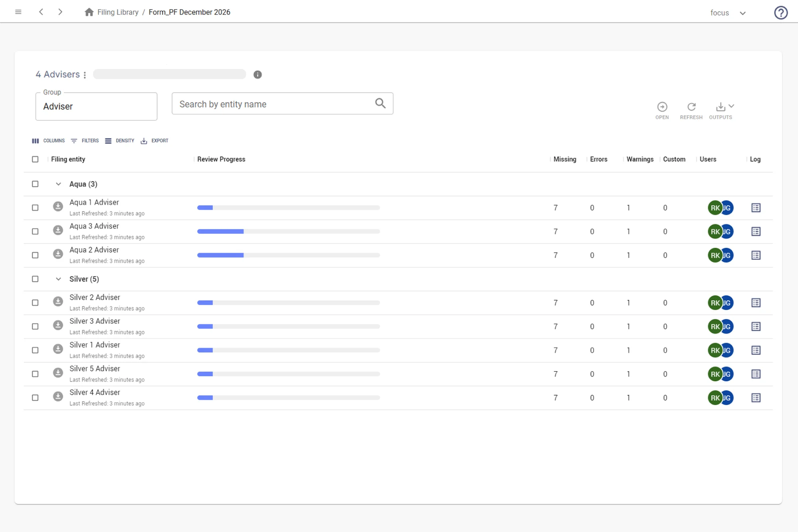Collapse the Aqua (3) group
Image resolution: width=798 pixels, height=532 pixels.
58,184
